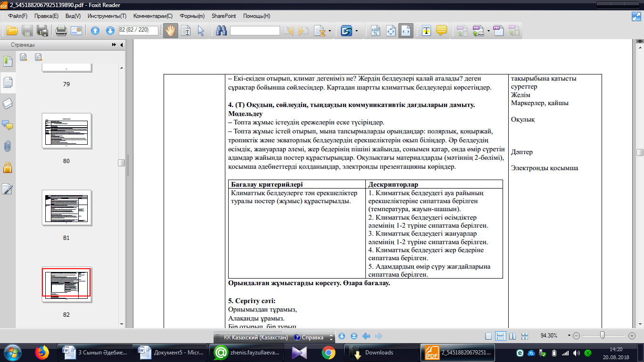Open the Comments panel icon in sidebar
Screen dimensions: 644x362
point(8,125)
